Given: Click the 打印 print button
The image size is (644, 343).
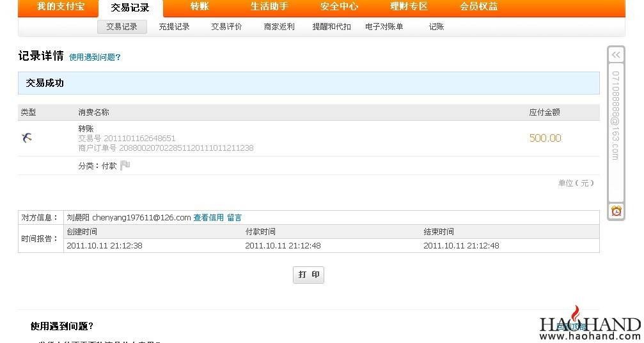Looking at the screenshot, I should [x=308, y=275].
